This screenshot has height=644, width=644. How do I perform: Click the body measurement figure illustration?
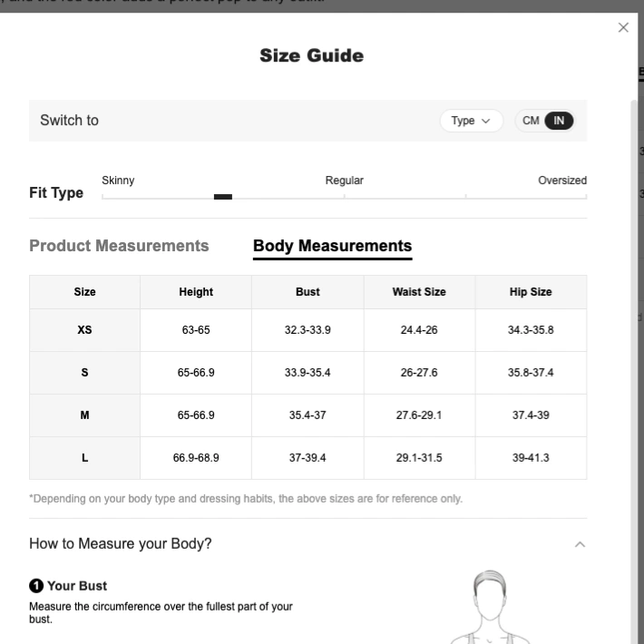[x=490, y=607]
